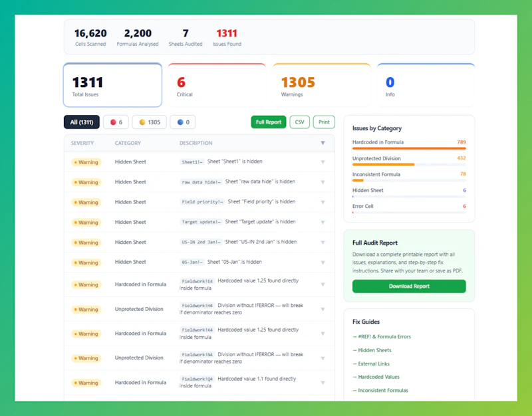Click the 16,620 Cells Scanned stat

[x=90, y=37]
